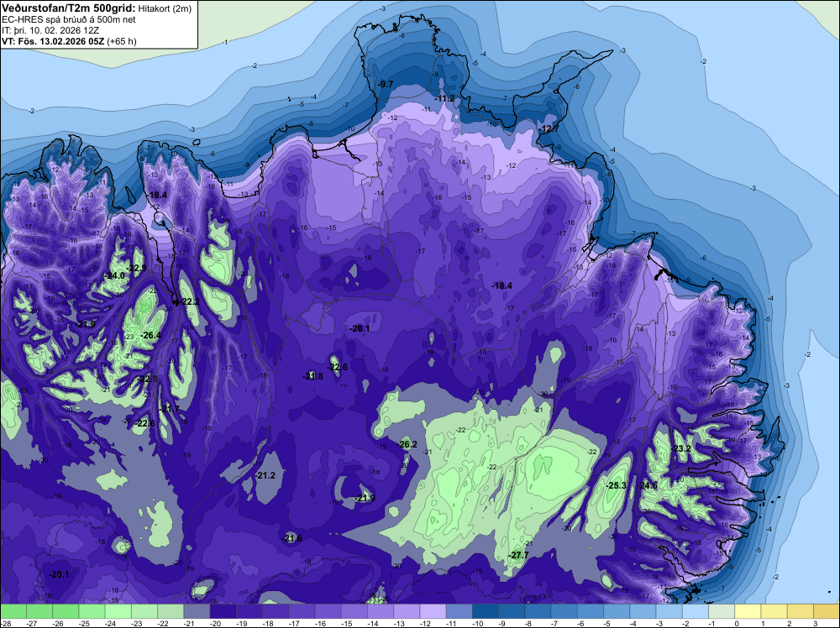Viewport: 840px width, 628px height.
Task: Select the -12.7 temperature value
Action: (549, 129)
